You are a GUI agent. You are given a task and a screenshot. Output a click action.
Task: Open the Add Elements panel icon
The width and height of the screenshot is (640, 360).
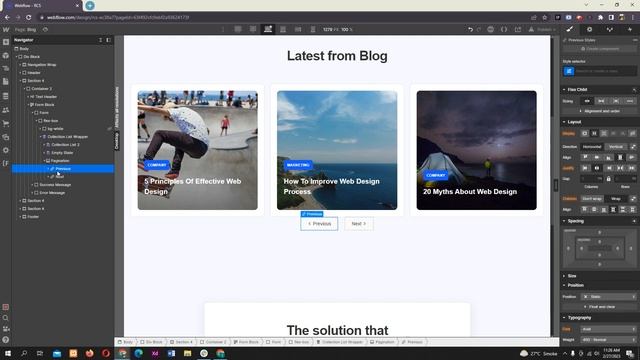click(6, 42)
